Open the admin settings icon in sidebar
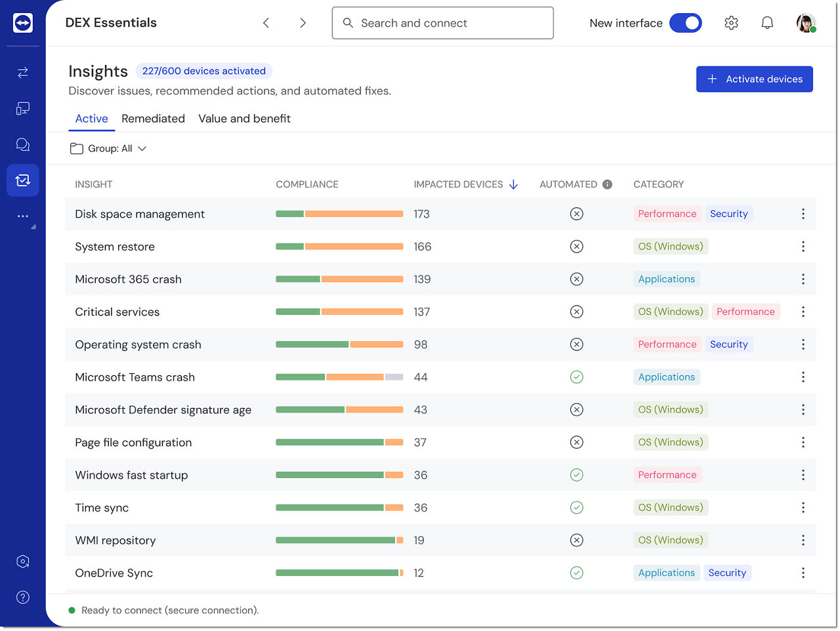The image size is (840, 631). [23, 561]
